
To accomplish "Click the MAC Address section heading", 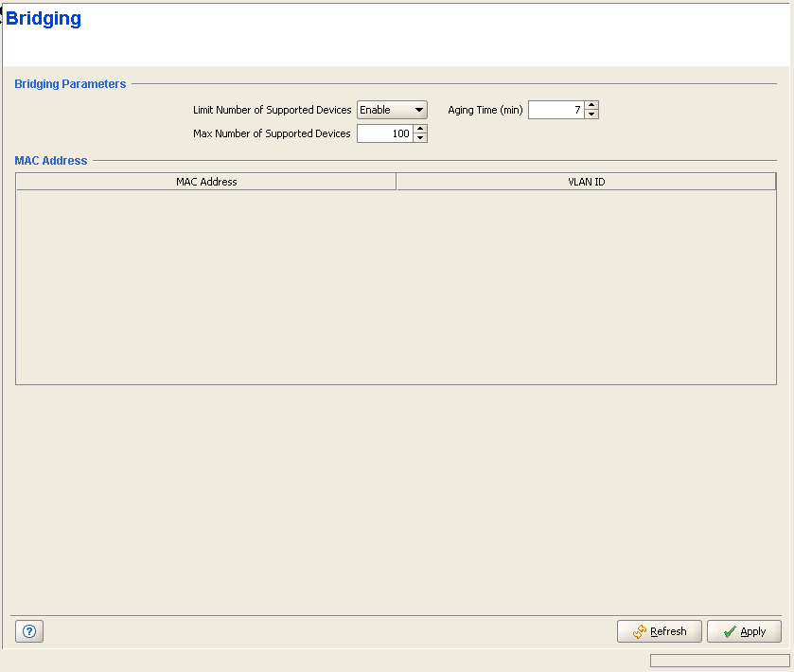I will 51,161.
